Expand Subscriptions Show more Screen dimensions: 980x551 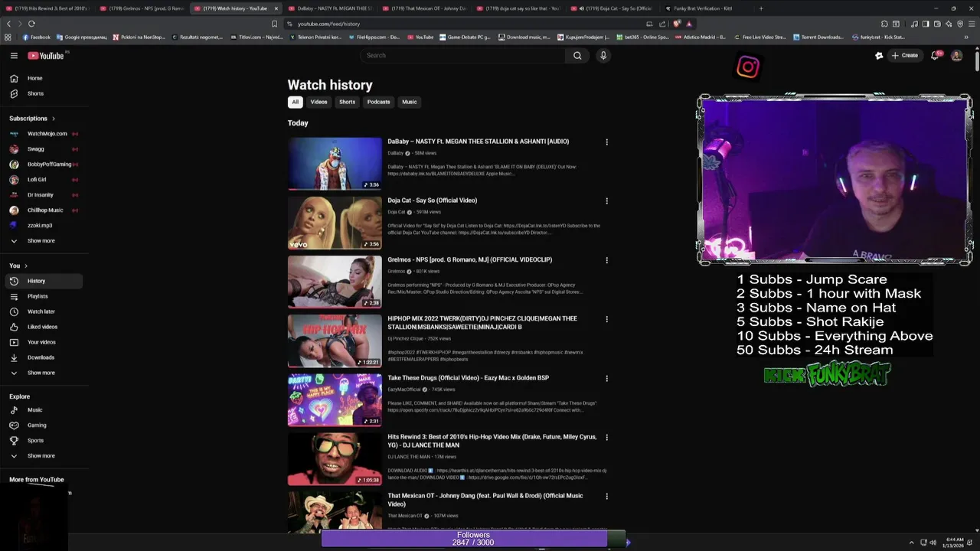pyautogui.click(x=42, y=241)
